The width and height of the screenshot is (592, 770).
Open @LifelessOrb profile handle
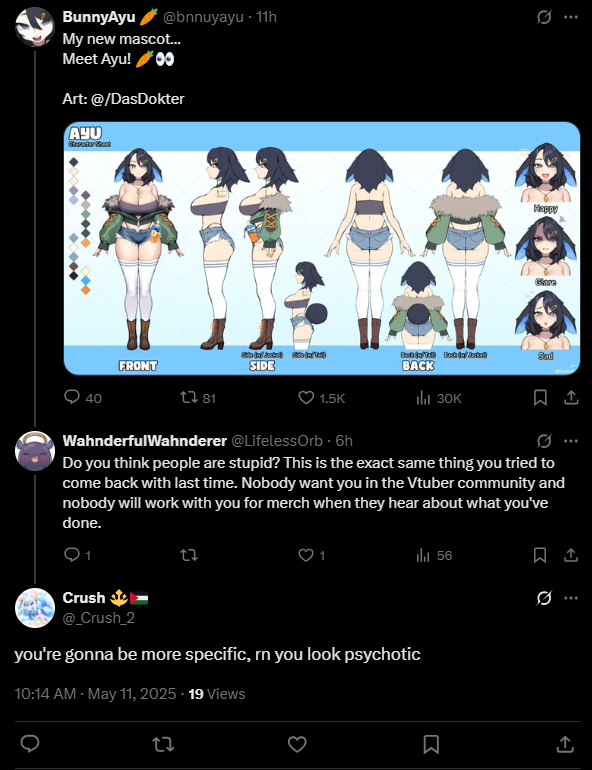277,441
